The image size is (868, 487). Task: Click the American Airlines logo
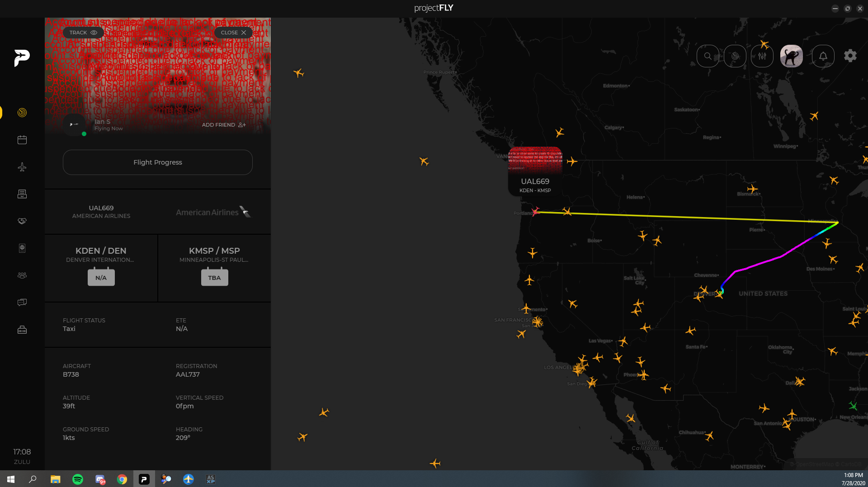(213, 212)
